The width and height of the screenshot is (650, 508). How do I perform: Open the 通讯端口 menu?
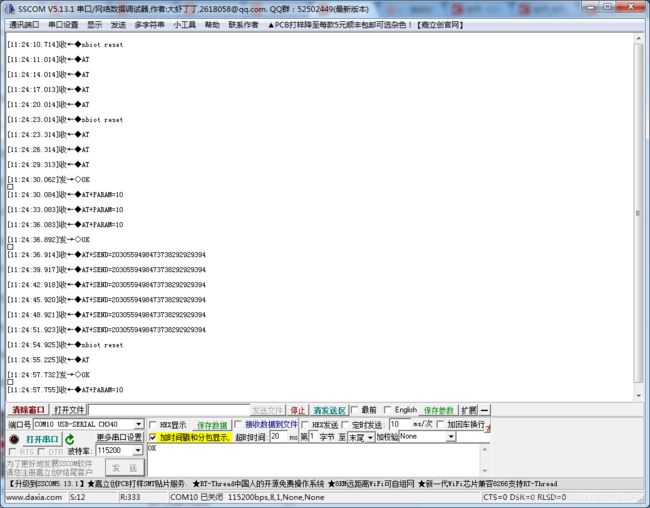click(x=24, y=25)
